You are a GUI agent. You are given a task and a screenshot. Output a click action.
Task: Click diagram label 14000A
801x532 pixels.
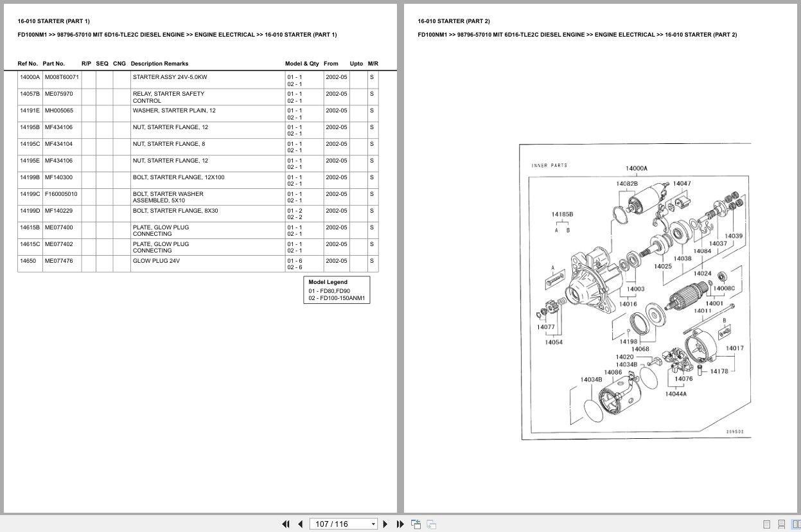[x=637, y=169]
